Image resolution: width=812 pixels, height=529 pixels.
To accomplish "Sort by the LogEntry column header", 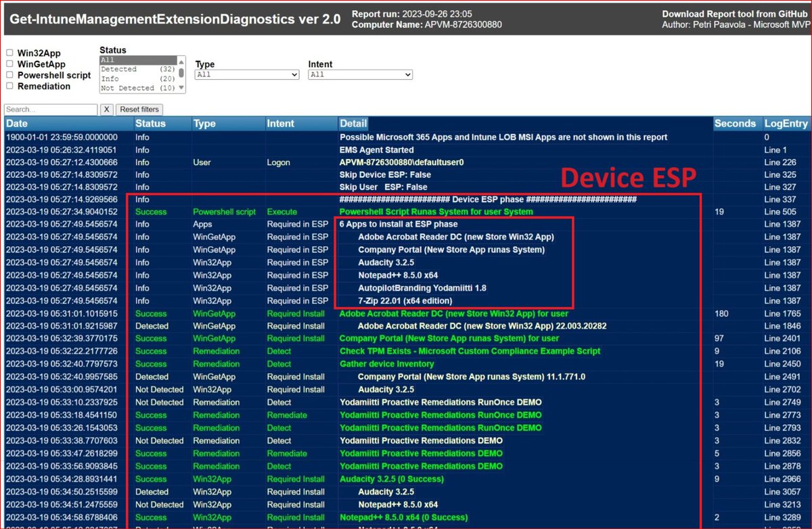I will click(x=786, y=124).
